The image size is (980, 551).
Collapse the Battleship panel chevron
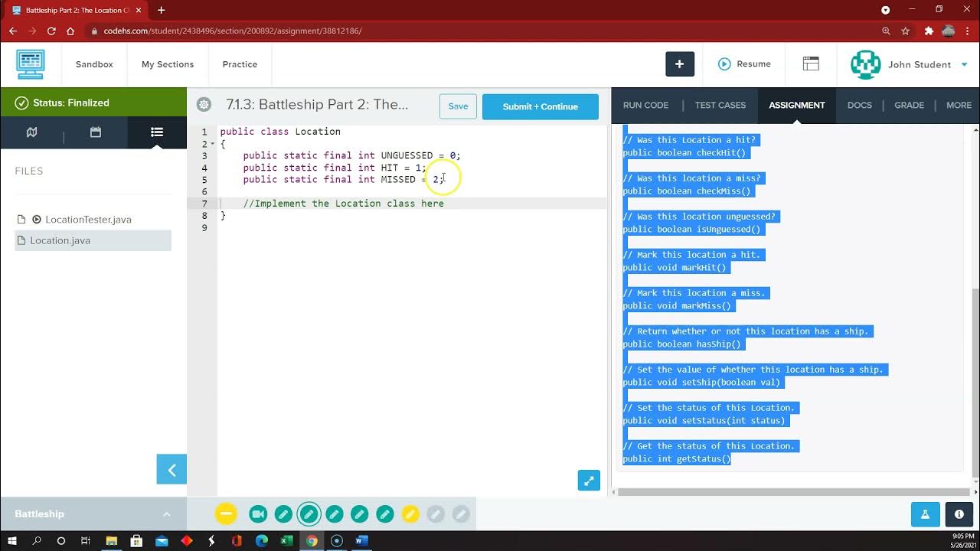[167, 514]
